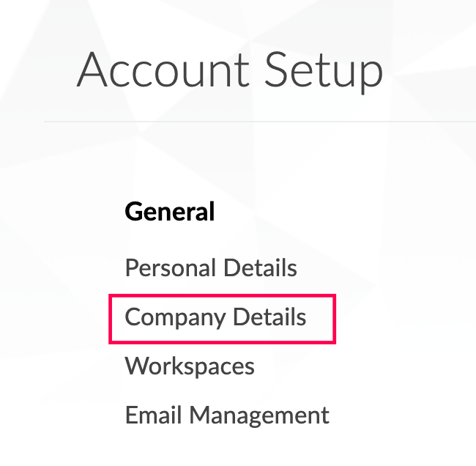This screenshot has height=466, width=476.
Task: Click the word Setup in the title
Action: pyautogui.click(x=324, y=73)
